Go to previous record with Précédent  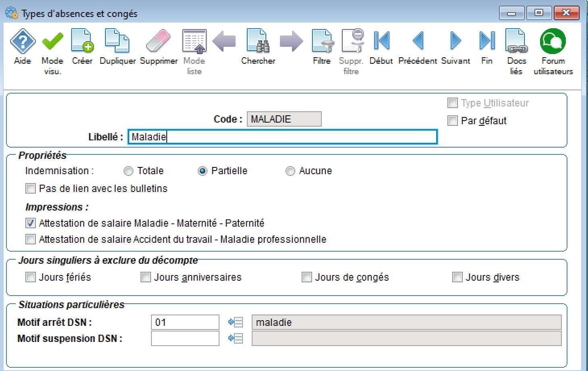pyautogui.click(x=418, y=41)
